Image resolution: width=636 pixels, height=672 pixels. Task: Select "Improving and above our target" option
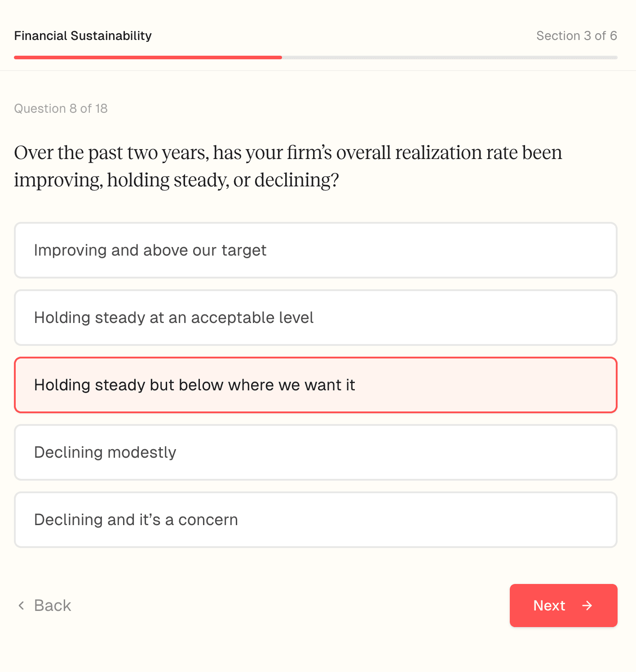click(315, 250)
